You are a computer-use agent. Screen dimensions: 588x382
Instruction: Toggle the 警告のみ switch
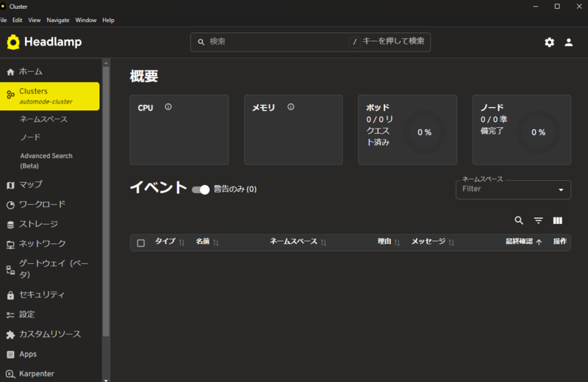tap(201, 190)
